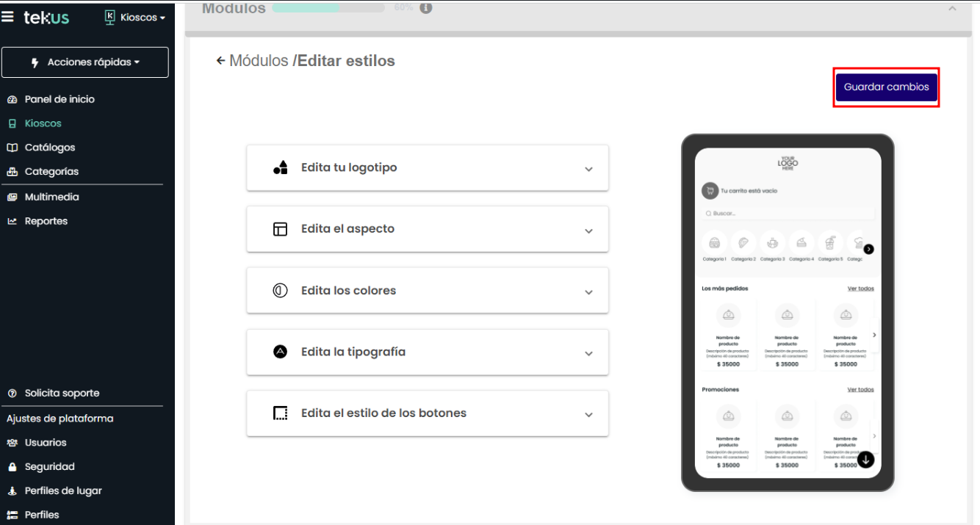The image size is (980, 525).
Task: Open the Kioscos dropdown in the header
Action: point(136,17)
